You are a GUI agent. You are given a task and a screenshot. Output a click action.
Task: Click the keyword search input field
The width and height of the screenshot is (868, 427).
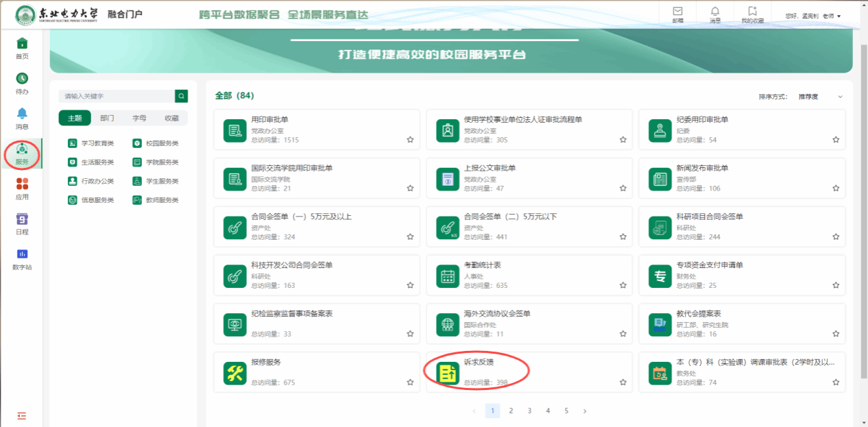(x=115, y=96)
